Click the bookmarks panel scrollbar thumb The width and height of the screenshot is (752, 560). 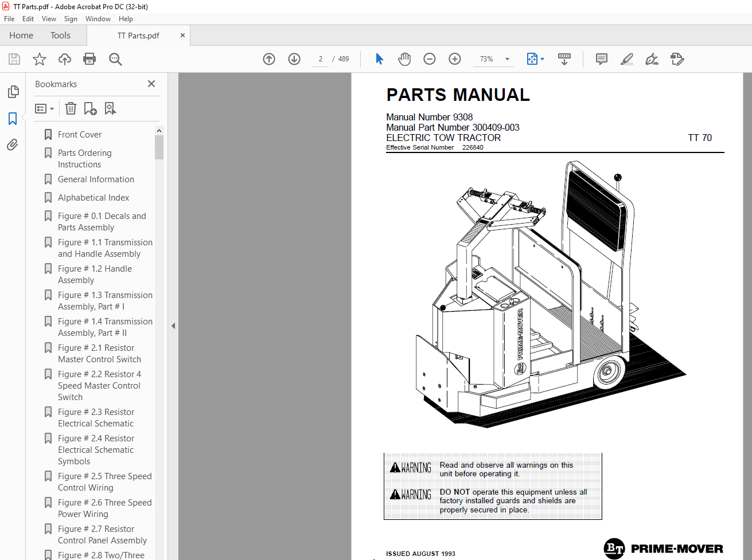pyautogui.click(x=159, y=147)
